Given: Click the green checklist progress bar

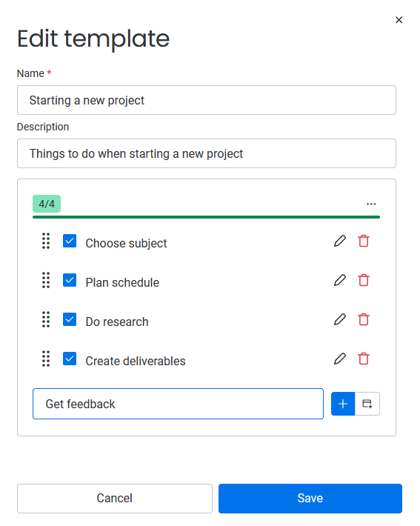Looking at the screenshot, I should pos(206,217).
